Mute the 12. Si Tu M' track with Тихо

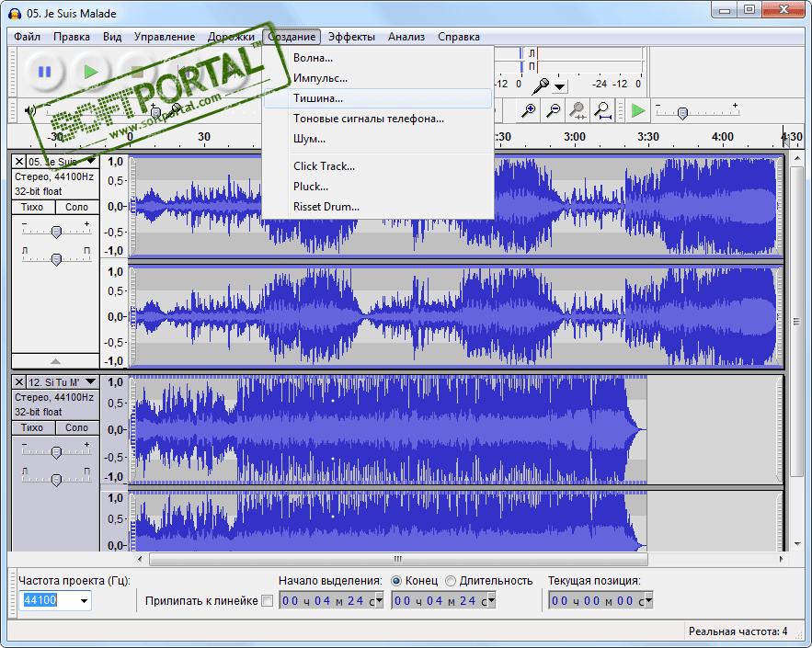click(32, 427)
